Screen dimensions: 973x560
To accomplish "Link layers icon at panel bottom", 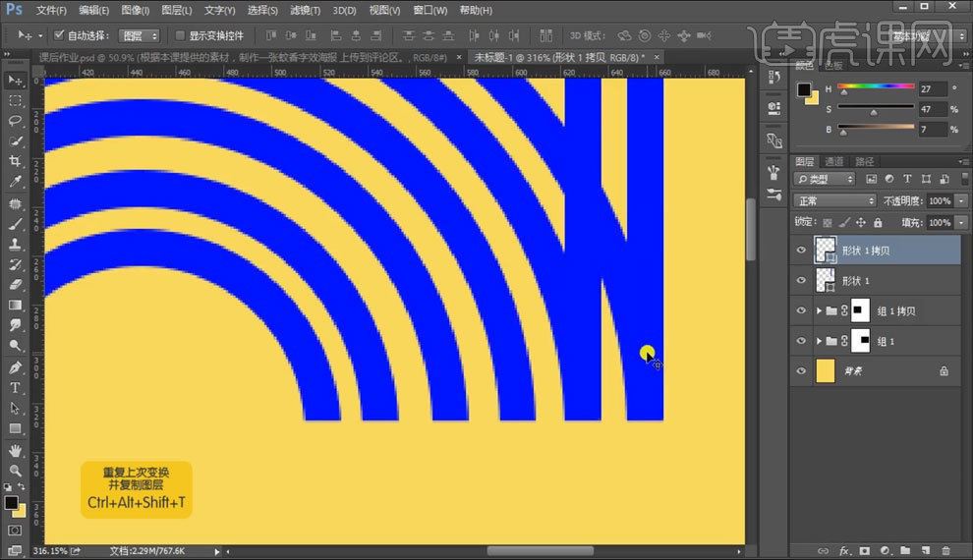I will pyautogui.click(x=824, y=551).
